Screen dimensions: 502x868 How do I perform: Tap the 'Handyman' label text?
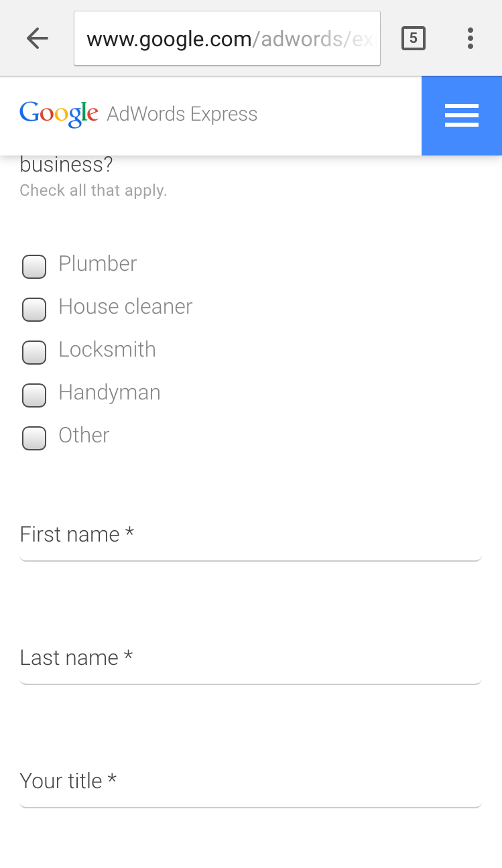click(109, 393)
